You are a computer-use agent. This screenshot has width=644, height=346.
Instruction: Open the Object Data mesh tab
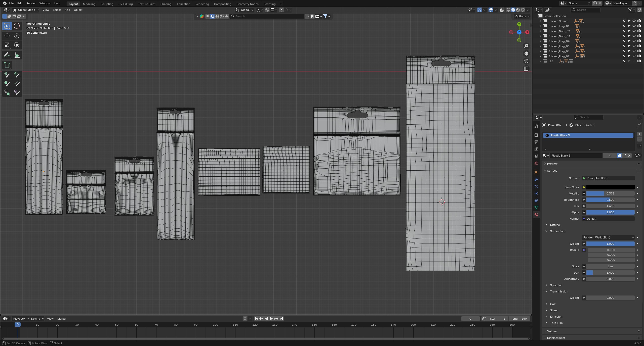(536, 208)
